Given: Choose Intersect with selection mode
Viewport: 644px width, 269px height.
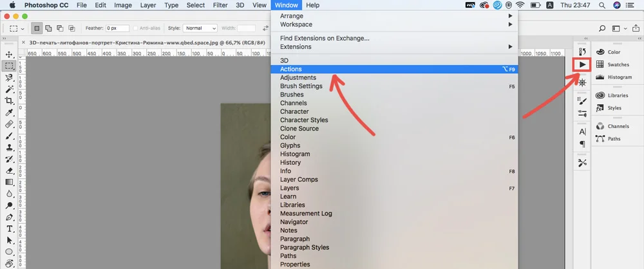Looking at the screenshot, I should click(71, 28).
